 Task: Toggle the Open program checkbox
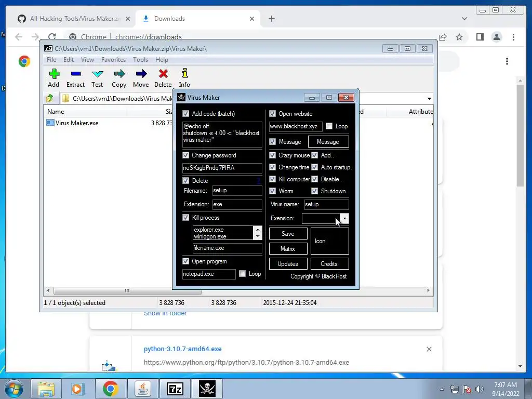(x=185, y=261)
